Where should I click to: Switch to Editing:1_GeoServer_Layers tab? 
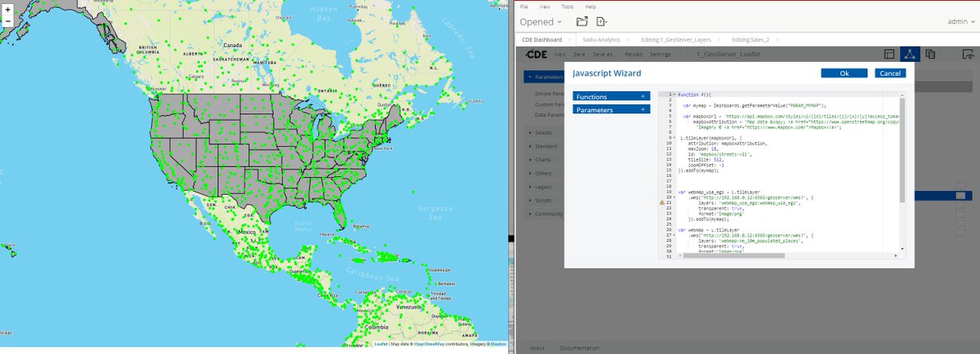click(675, 39)
